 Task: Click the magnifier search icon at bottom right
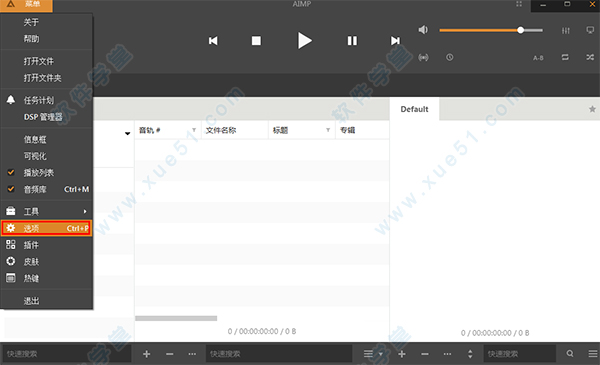pyautogui.click(x=570, y=354)
